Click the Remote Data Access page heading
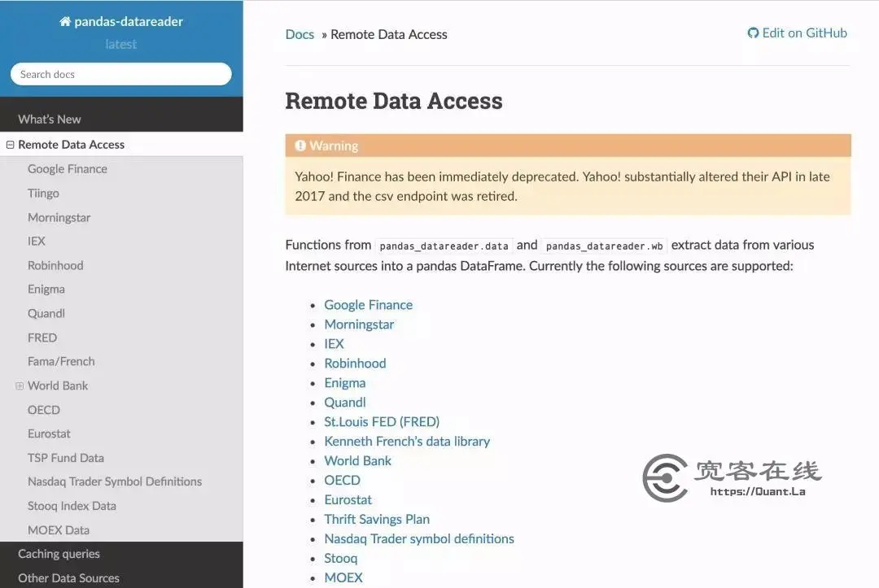 click(394, 102)
